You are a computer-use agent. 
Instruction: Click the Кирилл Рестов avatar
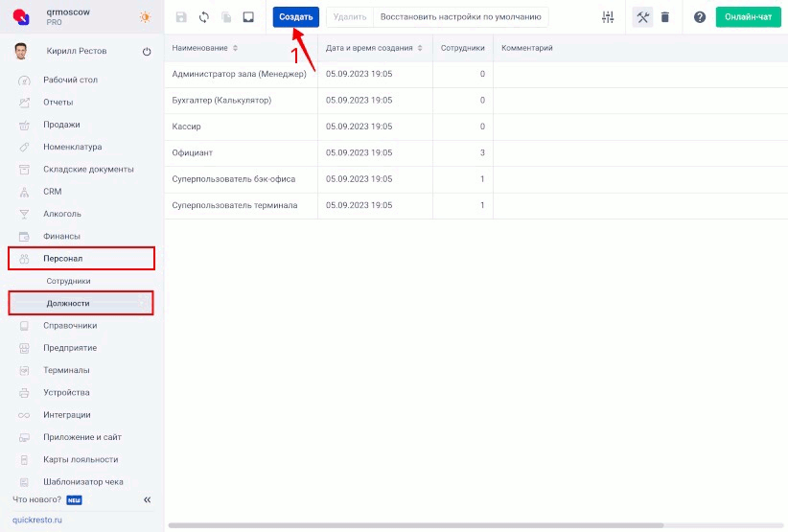point(20,51)
